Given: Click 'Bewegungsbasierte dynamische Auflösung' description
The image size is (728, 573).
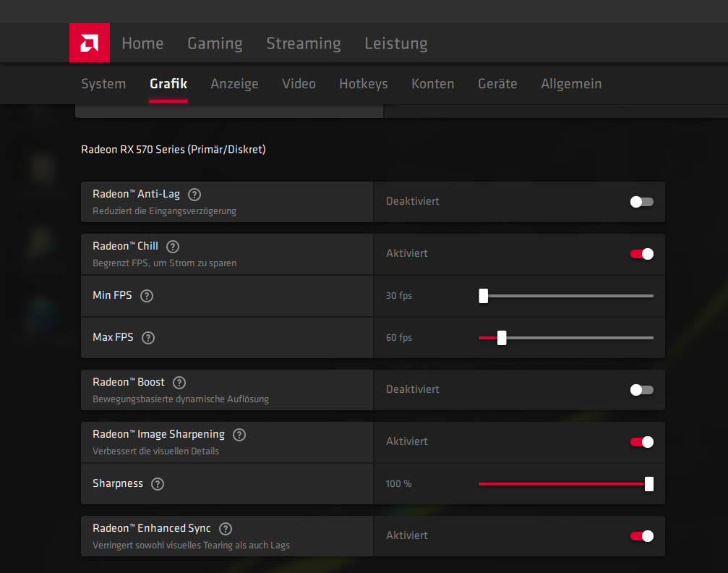Looking at the screenshot, I should point(181,399).
